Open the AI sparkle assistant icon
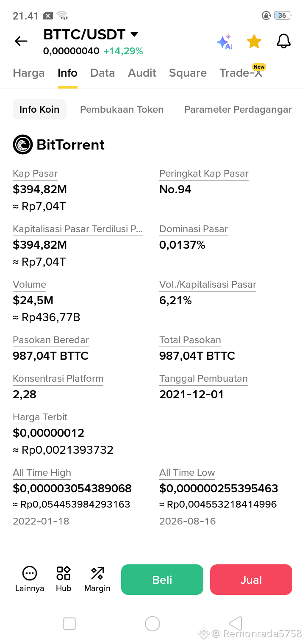The image size is (305, 644). (x=225, y=42)
